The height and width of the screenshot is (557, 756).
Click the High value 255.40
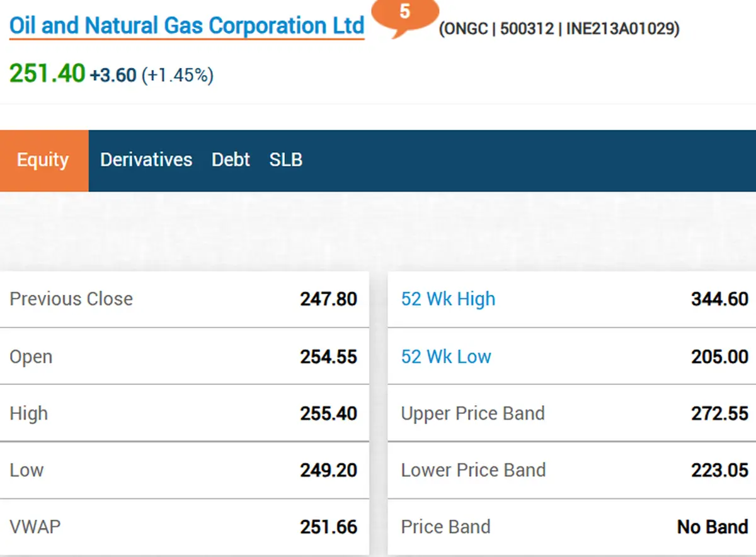click(x=328, y=414)
